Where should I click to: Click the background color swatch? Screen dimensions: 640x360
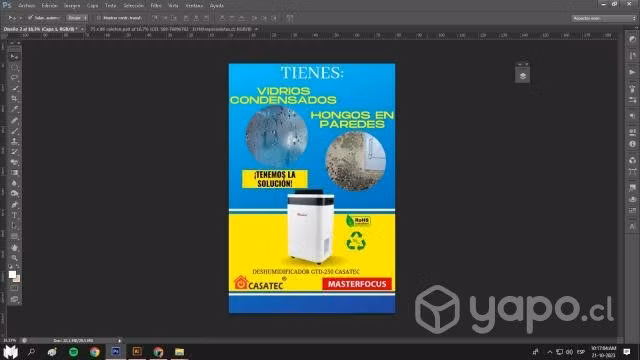[x=18, y=279]
